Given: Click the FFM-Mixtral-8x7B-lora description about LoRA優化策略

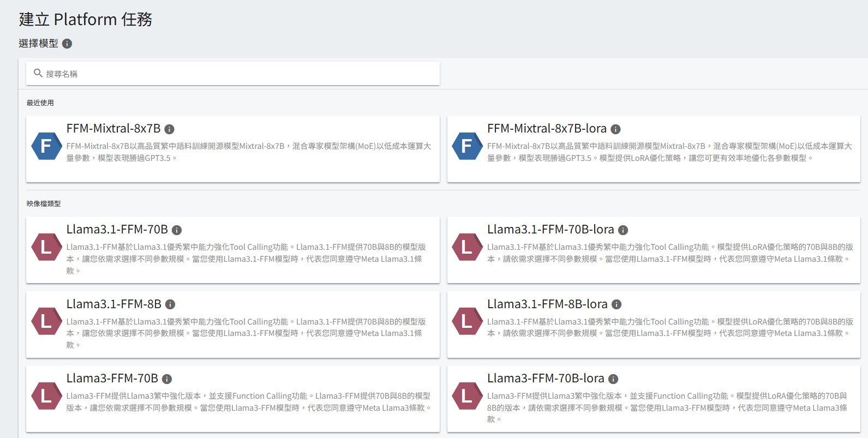Looking at the screenshot, I should 669,152.
